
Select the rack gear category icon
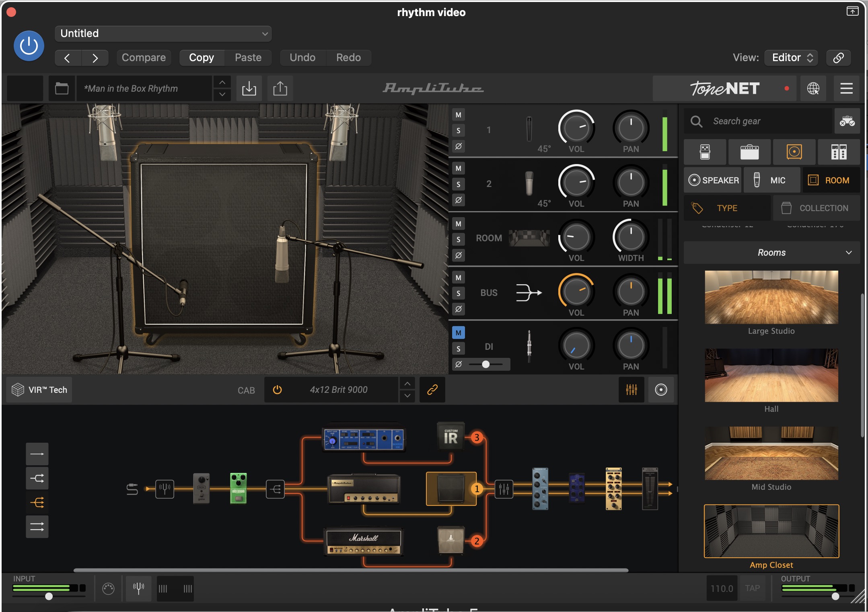839,152
